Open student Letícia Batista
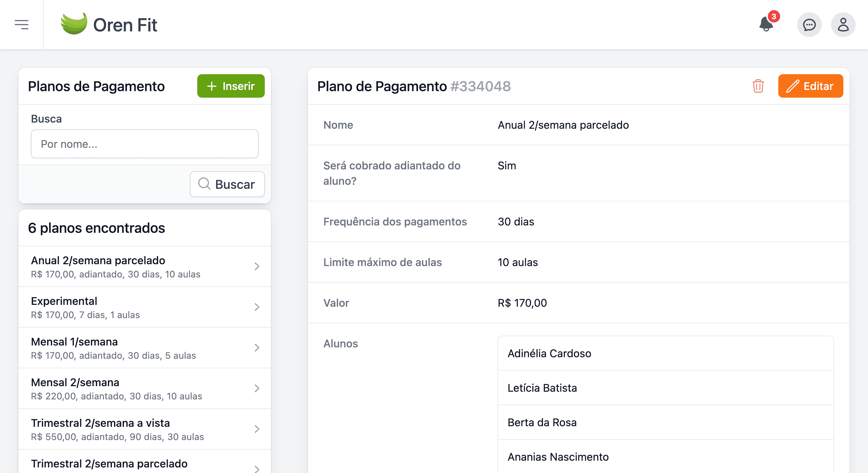The width and height of the screenshot is (868, 473). point(665,388)
